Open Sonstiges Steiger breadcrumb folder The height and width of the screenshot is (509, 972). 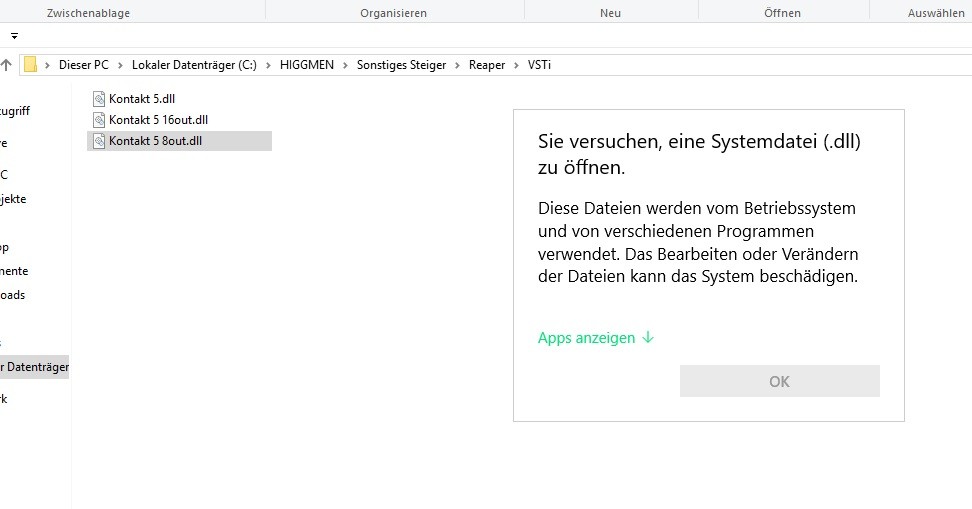click(402, 65)
